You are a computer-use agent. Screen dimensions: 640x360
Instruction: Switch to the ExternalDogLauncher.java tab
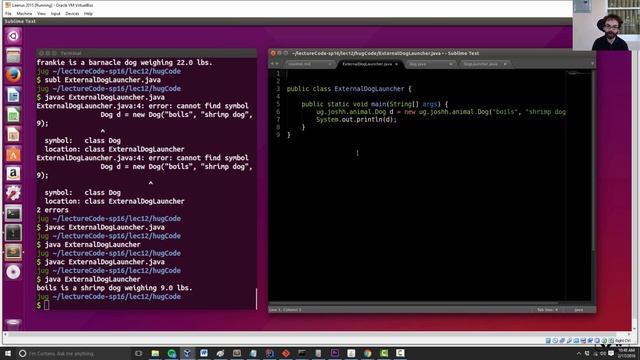pos(367,64)
